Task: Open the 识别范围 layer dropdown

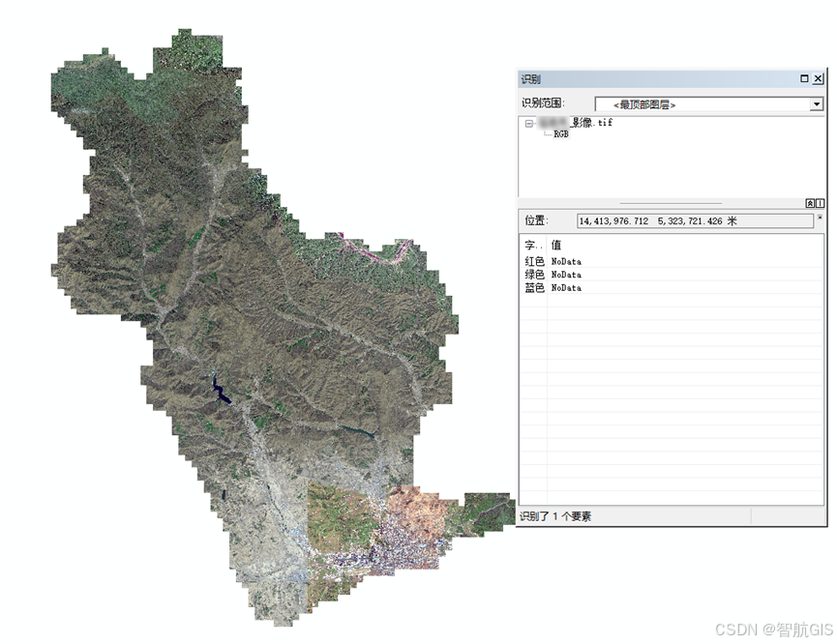Action: coord(816,104)
